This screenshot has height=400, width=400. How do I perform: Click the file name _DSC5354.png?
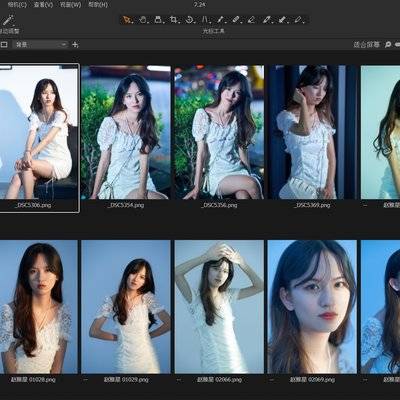click(x=126, y=205)
